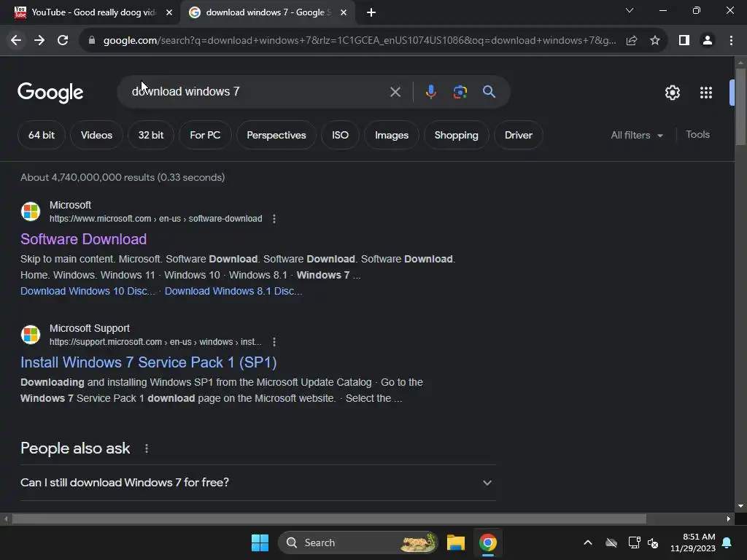Close the Google search tab
The height and width of the screenshot is (560, 747).
344,12
